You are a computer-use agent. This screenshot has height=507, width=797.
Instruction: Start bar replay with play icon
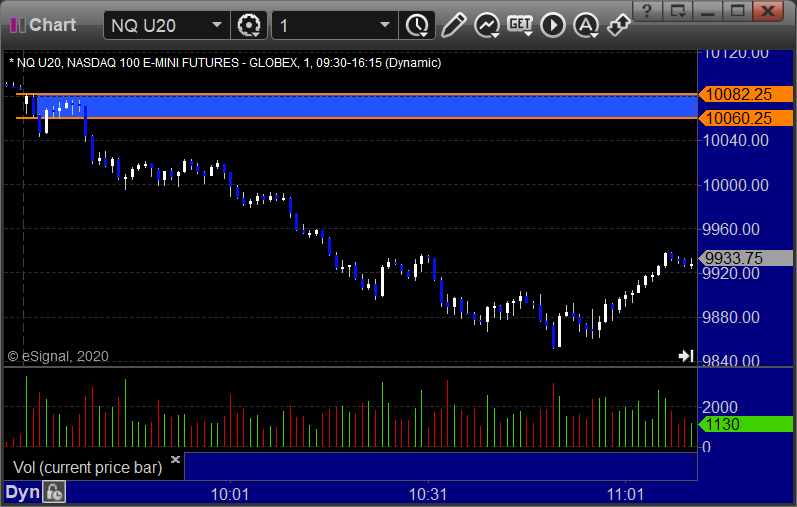tap(553, 25)
